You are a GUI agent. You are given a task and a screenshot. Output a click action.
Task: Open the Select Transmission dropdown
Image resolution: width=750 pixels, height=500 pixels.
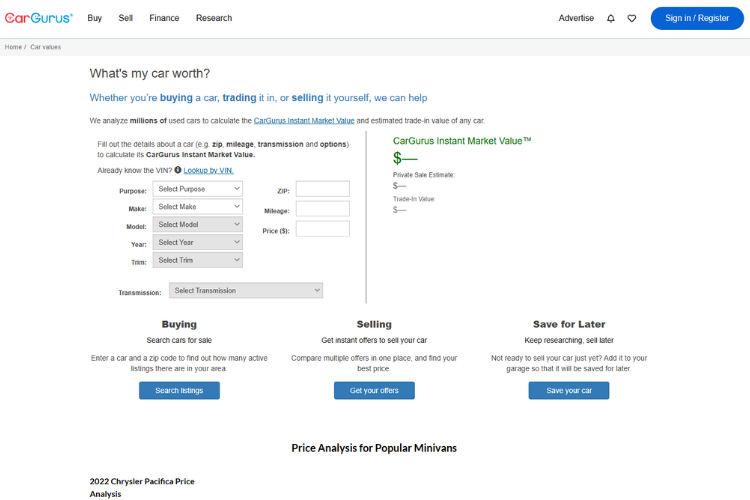tap(246, 290)
